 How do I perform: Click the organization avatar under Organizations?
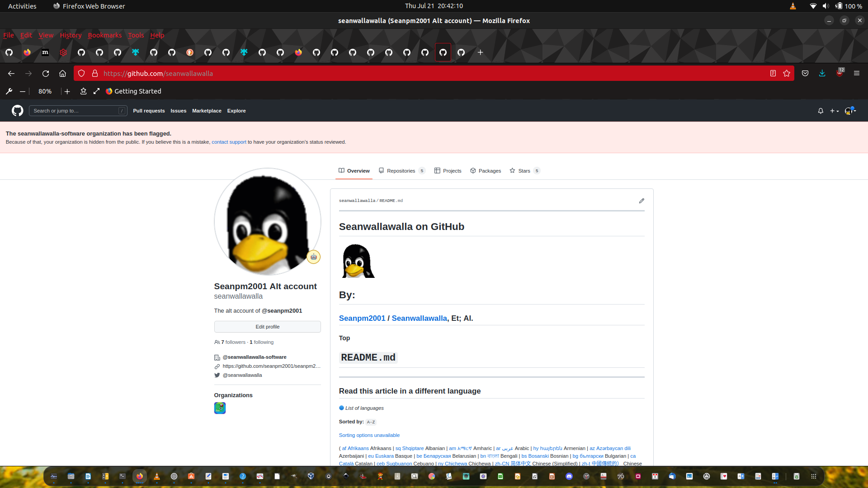[220, 408]
